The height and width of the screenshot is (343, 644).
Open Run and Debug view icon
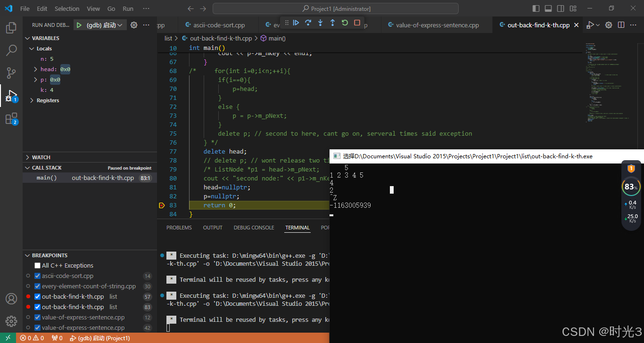pyautogui.click(x=11, y=96)
